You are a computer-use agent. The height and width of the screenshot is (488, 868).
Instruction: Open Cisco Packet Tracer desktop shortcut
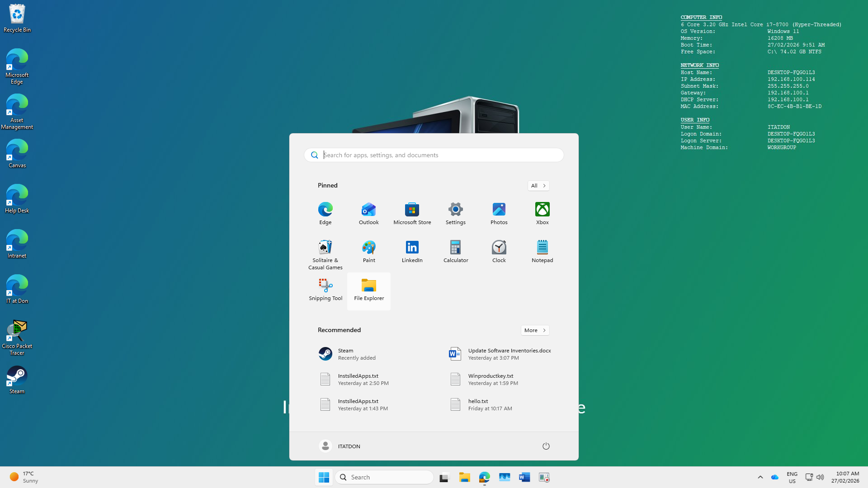pos(17,337)
